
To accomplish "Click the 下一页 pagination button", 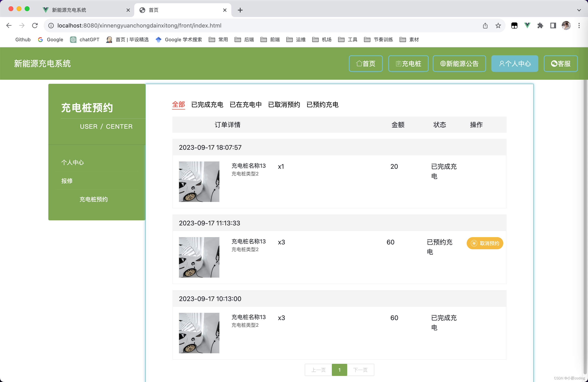I will tap(361, 370).
